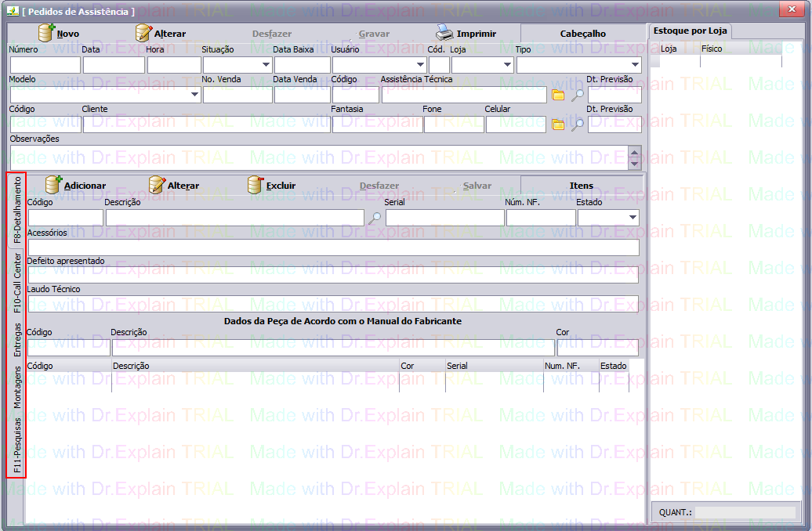
Task: Click the Imprimir printer icon
Action: [444, 34]
